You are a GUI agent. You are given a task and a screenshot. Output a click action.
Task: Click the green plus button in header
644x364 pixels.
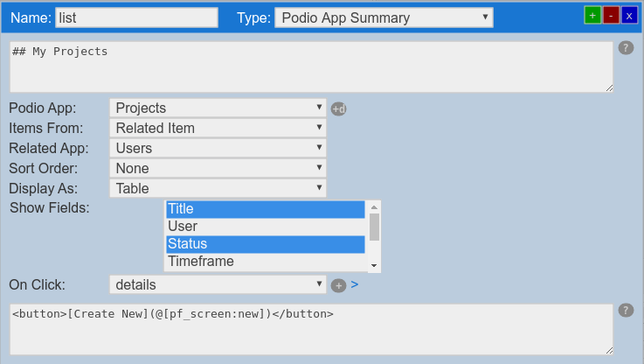(592, 15)
